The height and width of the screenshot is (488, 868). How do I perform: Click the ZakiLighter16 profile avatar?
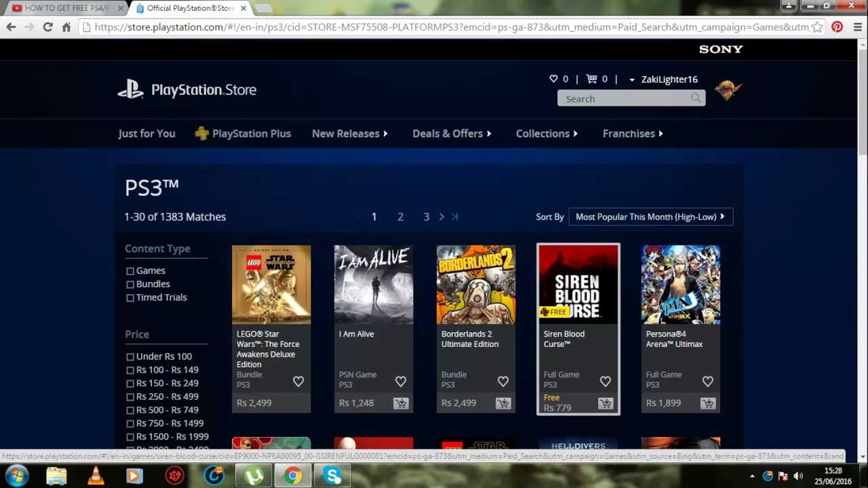tap(728, 89)
